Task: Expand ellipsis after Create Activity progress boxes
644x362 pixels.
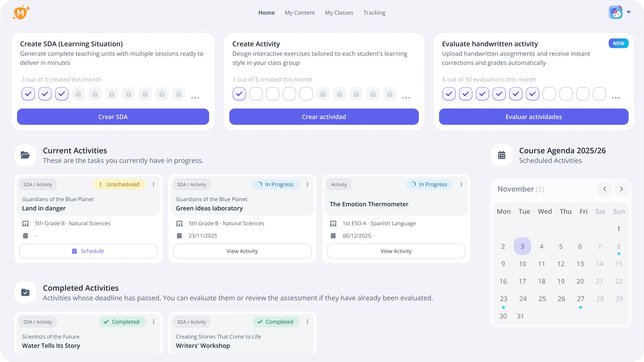Action: (x=406, y=98)
